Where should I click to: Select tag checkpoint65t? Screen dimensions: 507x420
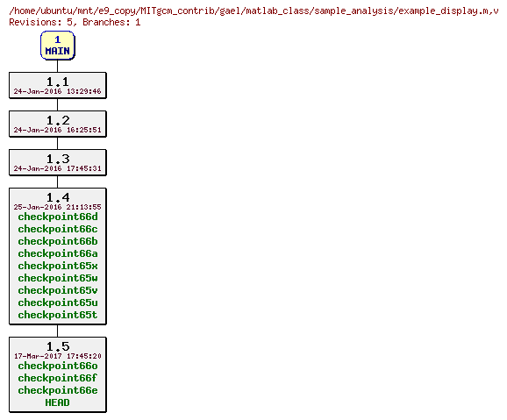click(58, 315)
